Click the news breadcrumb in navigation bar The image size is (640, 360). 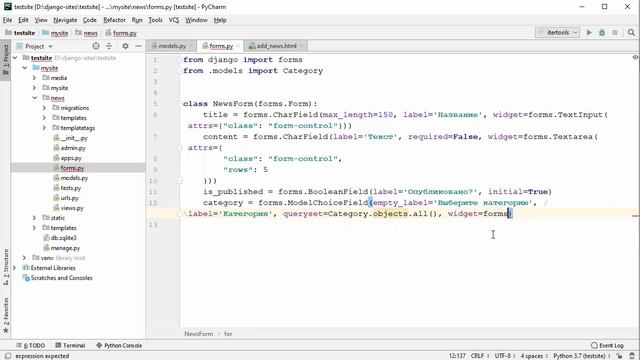point(91,33)
